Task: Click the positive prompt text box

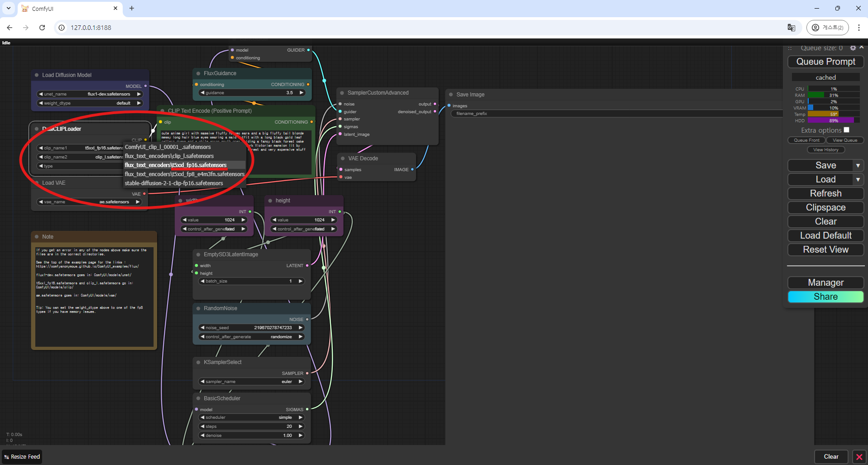Action: tap(236, 152)
